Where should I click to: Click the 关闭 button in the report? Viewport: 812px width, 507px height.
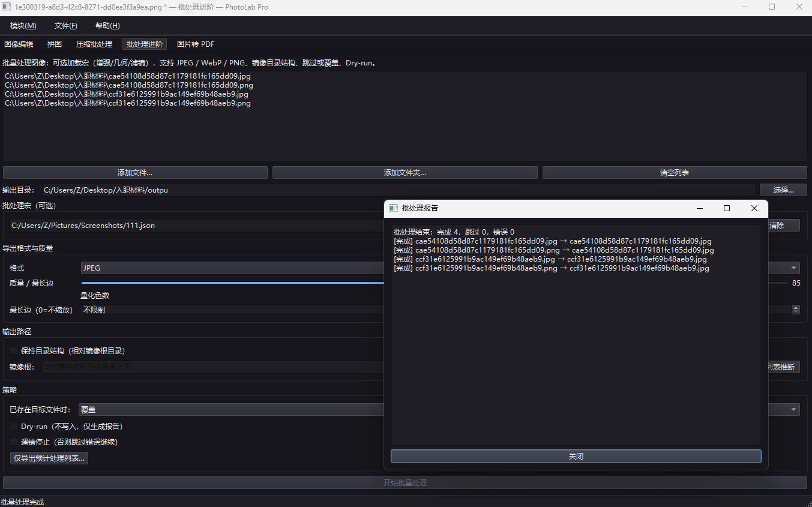tap(576, 457)
